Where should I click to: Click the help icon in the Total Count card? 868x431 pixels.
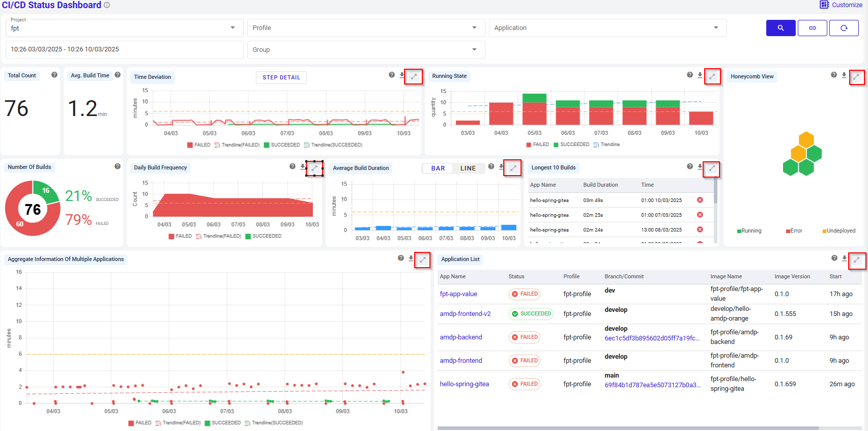click(54, 75)
